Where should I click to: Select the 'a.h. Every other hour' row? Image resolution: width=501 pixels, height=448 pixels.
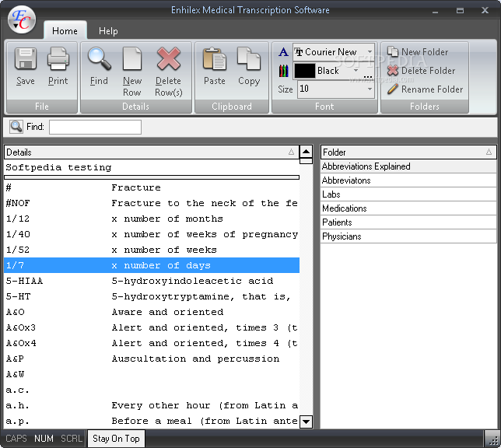(x=152, y=405)
